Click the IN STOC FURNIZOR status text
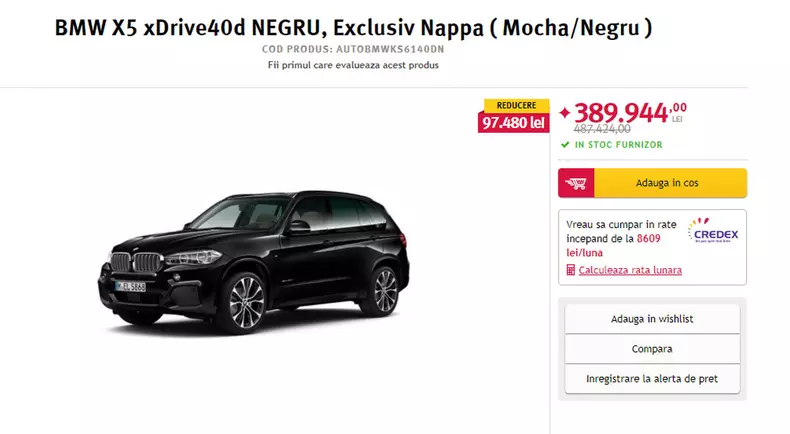Image resolution: width=790 pixels, height=434 pixels. pos(619,145)
